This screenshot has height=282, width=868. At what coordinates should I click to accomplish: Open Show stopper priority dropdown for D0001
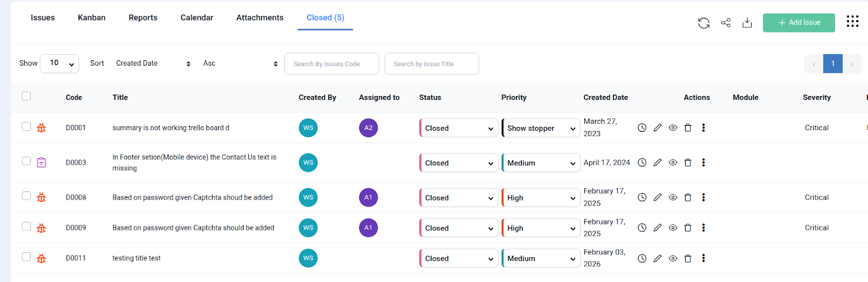pos(541,128)
